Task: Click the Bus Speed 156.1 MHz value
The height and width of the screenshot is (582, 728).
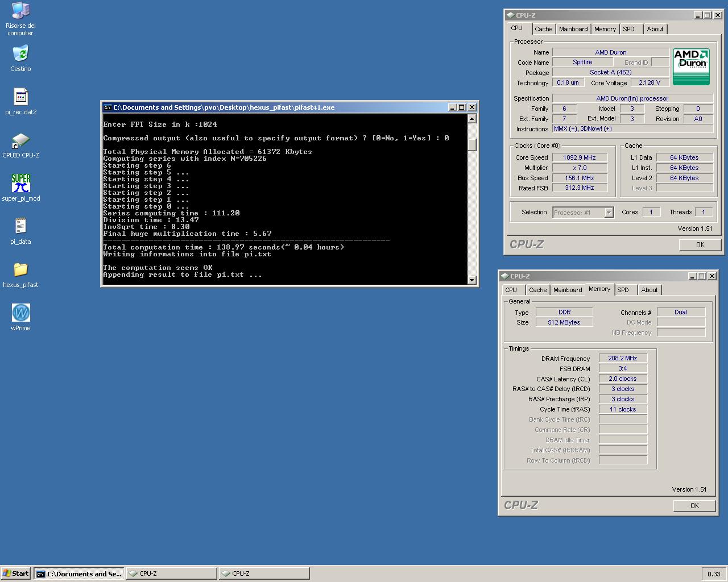Action: click(580, 178)
